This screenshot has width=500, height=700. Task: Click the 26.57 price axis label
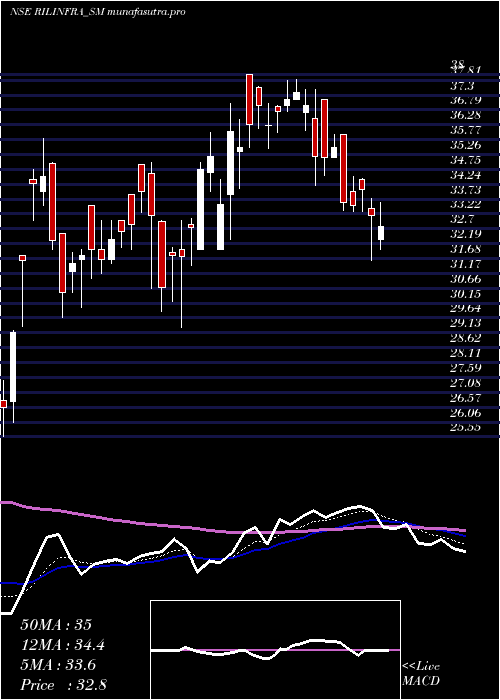click(x=465, y=397)
